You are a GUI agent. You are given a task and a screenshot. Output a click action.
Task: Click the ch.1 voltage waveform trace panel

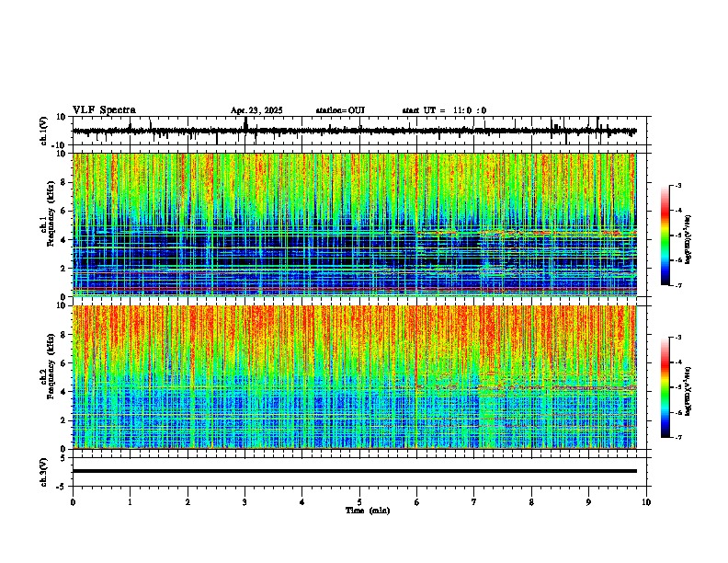(x=359, y=131)
